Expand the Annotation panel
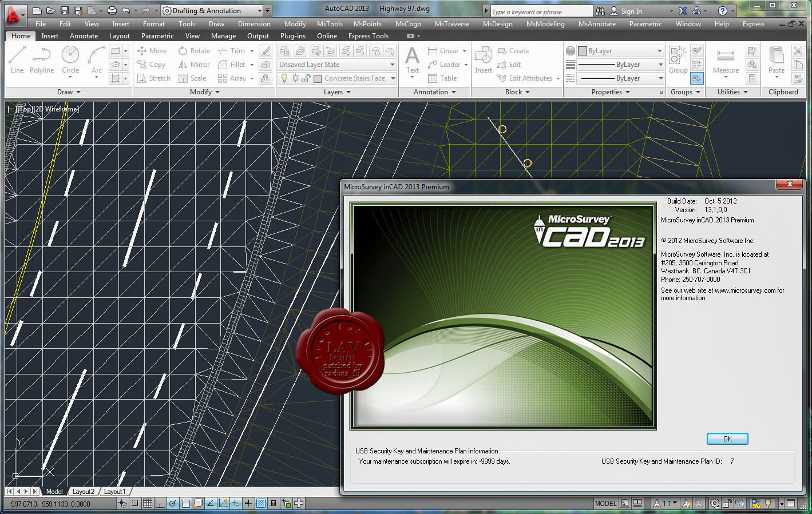 [x=435, y=92]
